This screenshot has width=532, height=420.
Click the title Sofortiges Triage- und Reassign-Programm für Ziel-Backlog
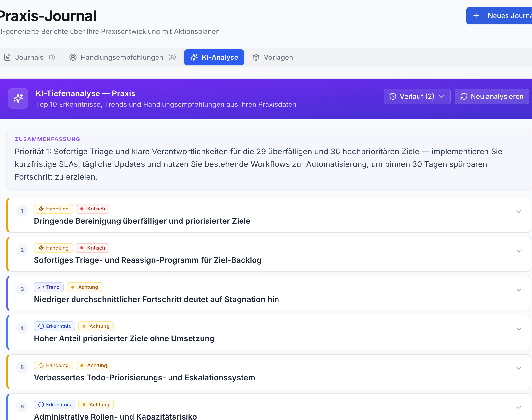(x=148, y=260)
